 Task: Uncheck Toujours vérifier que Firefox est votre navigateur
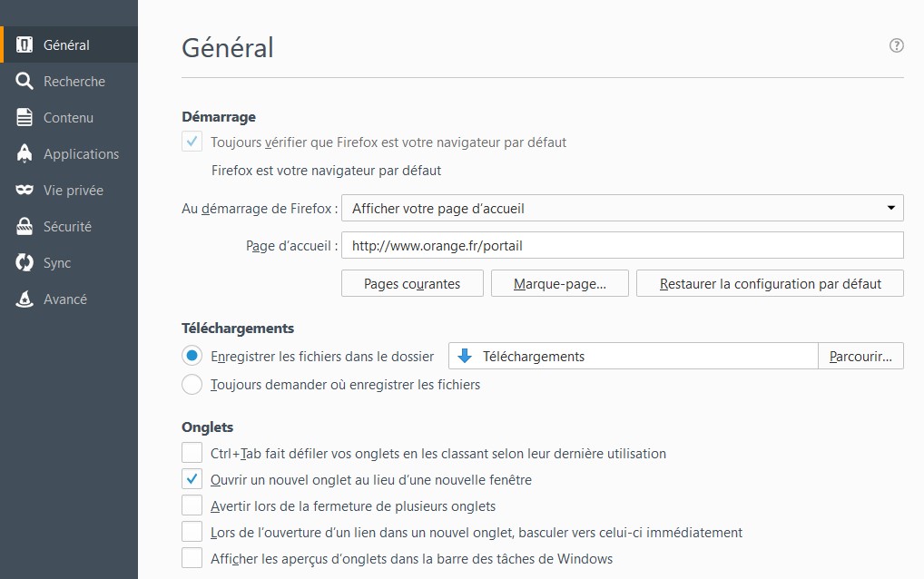pos(192,142)
